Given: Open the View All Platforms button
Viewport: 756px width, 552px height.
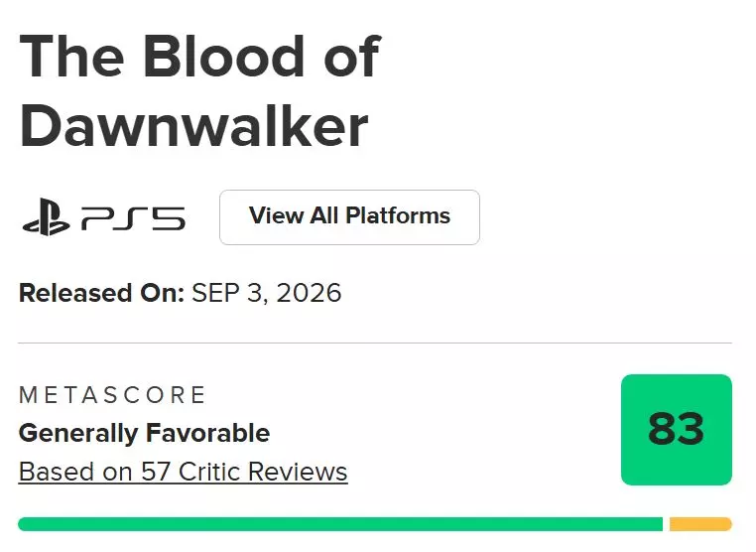Looking at the screenshot, I should coord(349,217).
